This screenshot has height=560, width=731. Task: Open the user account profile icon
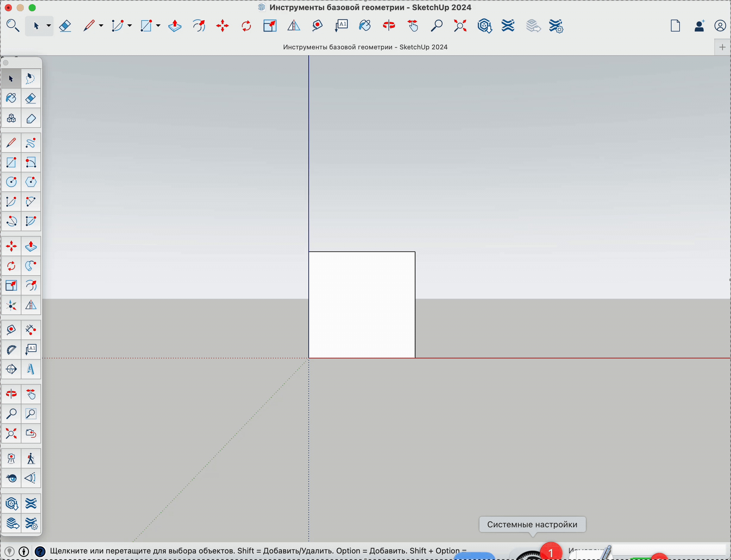tap(720, 26)
